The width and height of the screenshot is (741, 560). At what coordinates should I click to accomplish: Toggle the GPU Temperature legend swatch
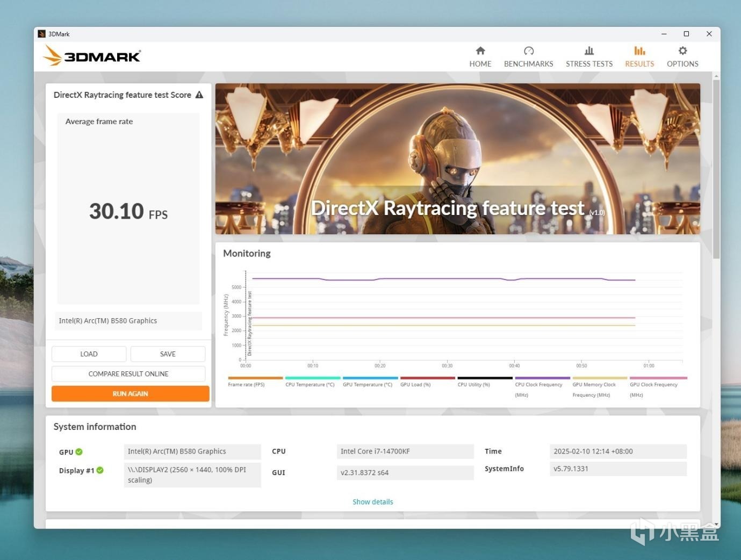point(370,378)
